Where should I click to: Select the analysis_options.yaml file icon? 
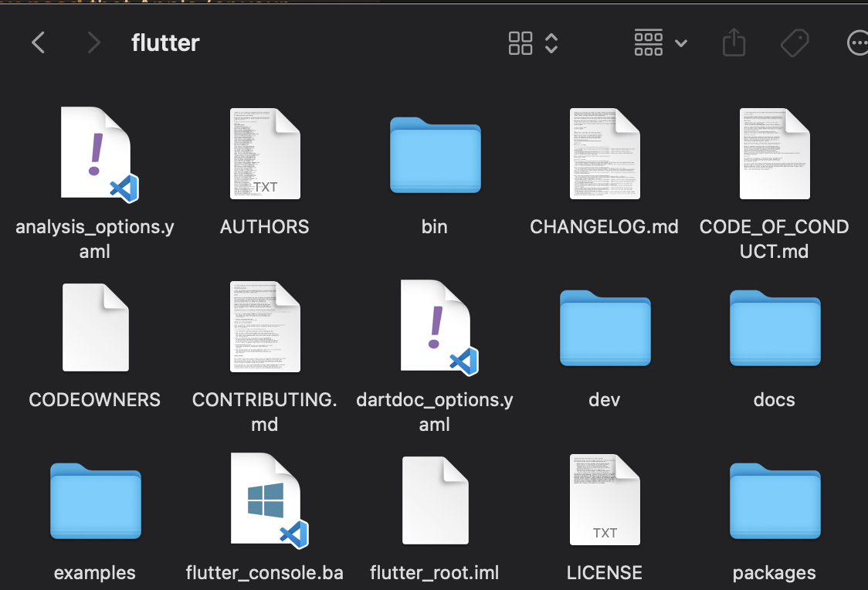pyautogui.click(x=99, y=154)
